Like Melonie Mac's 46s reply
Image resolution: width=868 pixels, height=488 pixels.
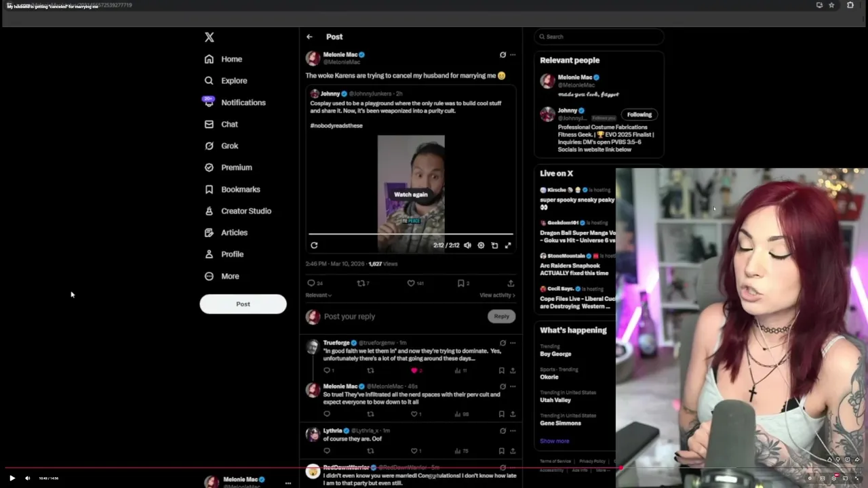click(x=416, y=414)
